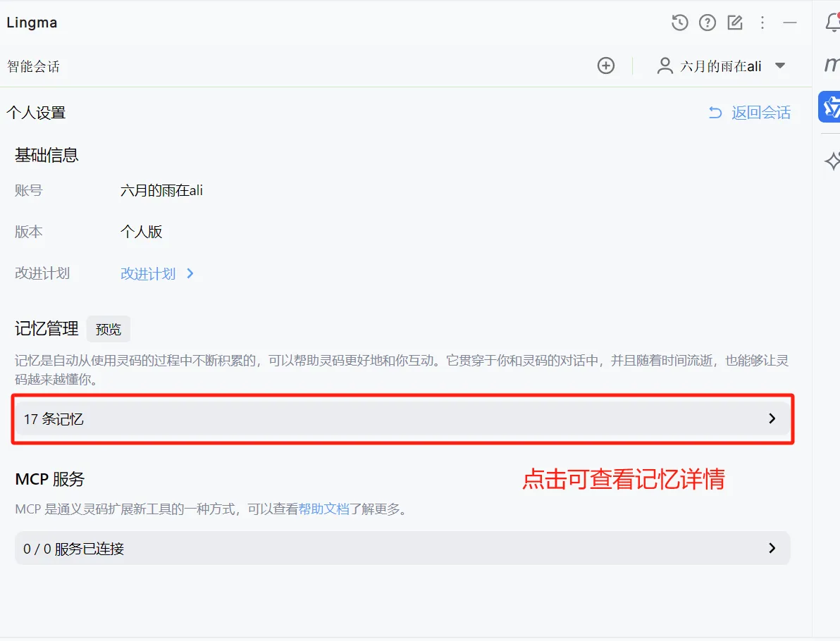
Task: Click the 个人设置 heading
Action: coord(36,113)
